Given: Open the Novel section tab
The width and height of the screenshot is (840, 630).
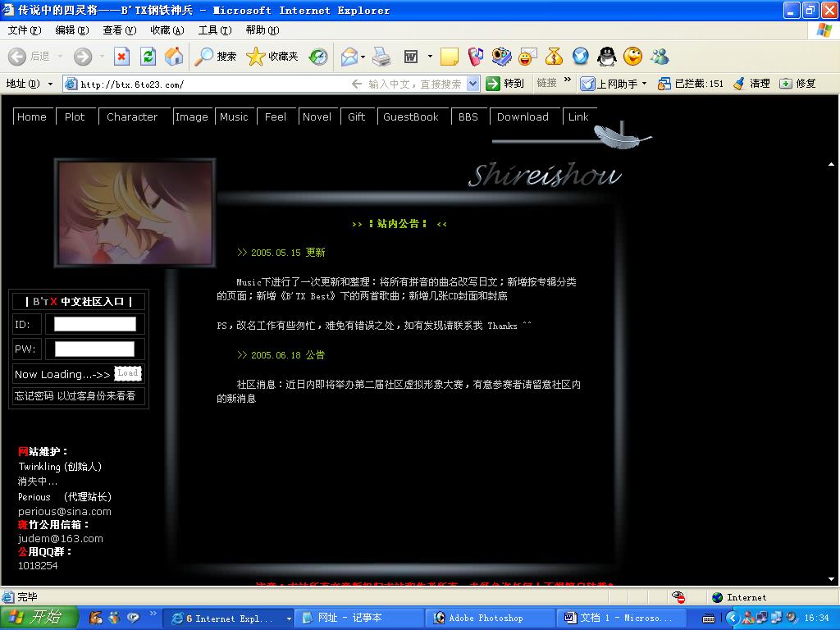Looking at the screenshot, I should (317, 116).
